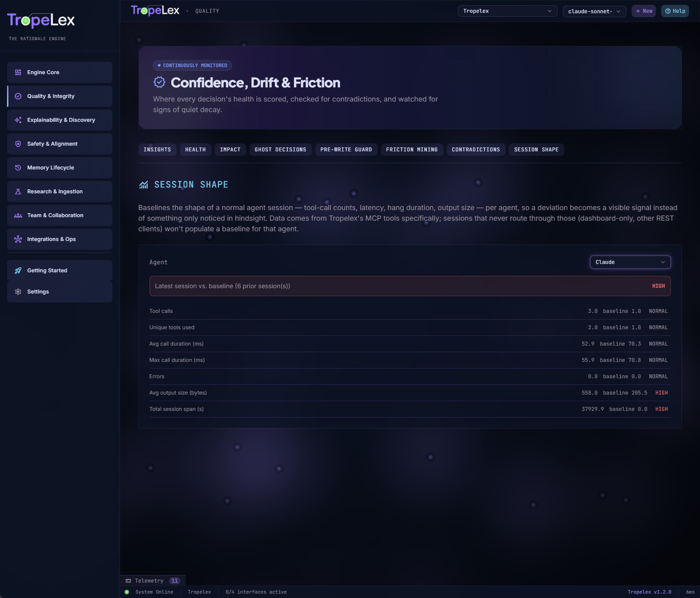
Task: Select the Friction Mining tab
Action: tap(412, 150)
